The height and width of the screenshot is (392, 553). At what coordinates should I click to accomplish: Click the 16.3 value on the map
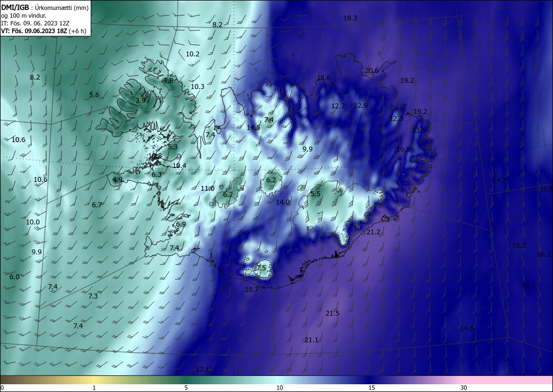pos(519,245)
